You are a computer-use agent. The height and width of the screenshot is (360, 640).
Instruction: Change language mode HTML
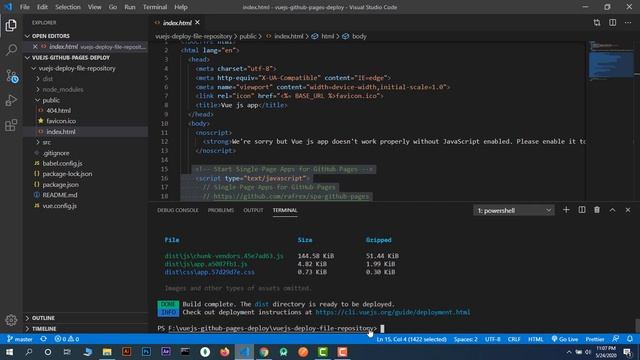pos(536,339)
